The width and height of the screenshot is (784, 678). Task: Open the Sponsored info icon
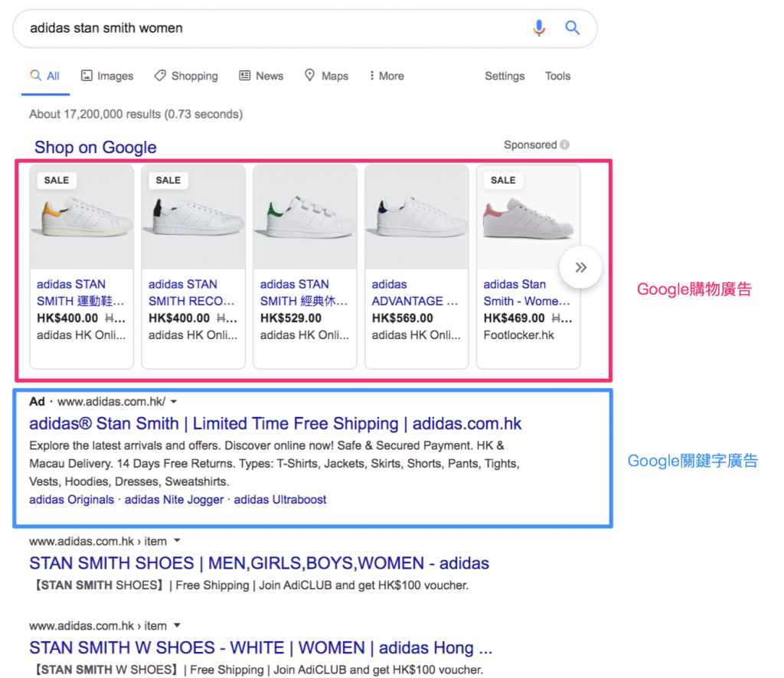(x=564, y=145)
